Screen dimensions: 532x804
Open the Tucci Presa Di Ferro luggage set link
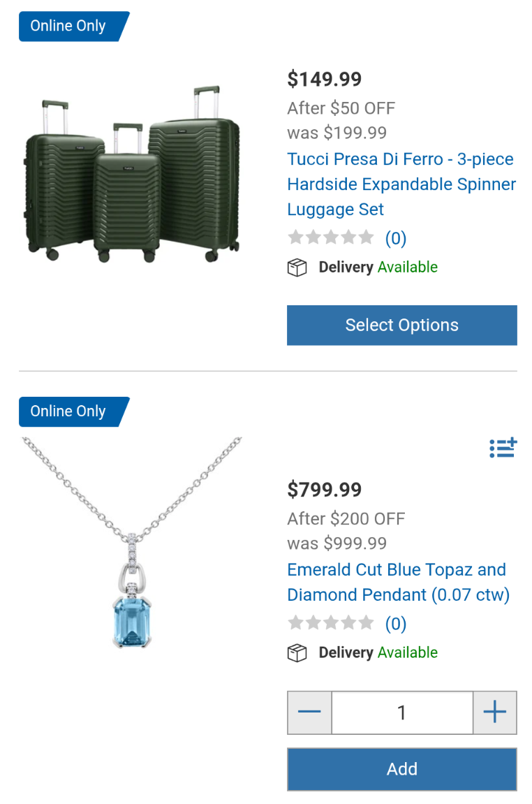[x=401, y=184]
